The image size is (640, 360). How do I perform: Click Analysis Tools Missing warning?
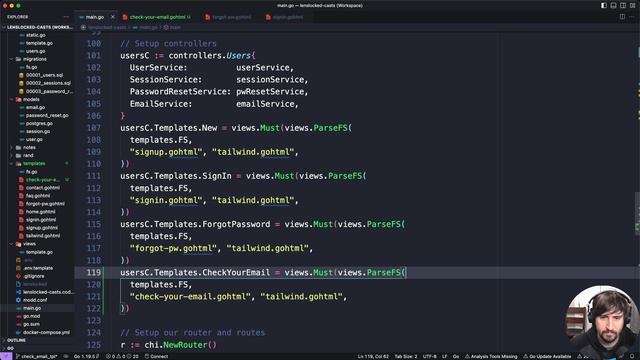[x=491, y=356]
